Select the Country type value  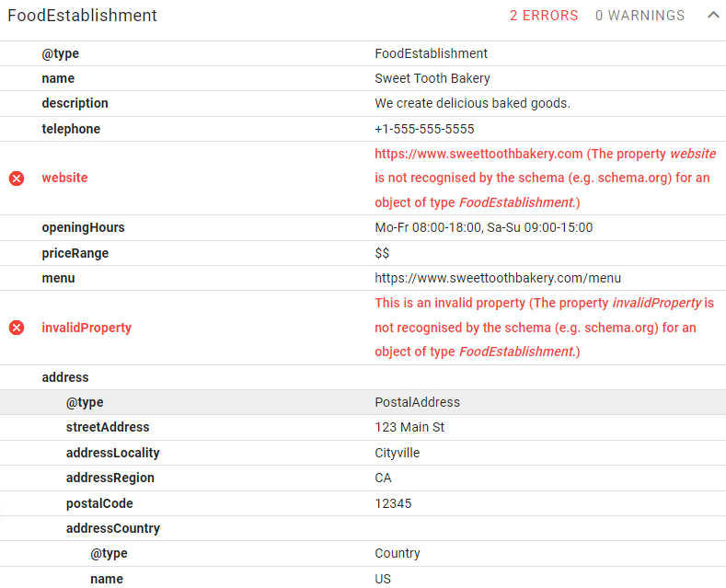(398, 553)
